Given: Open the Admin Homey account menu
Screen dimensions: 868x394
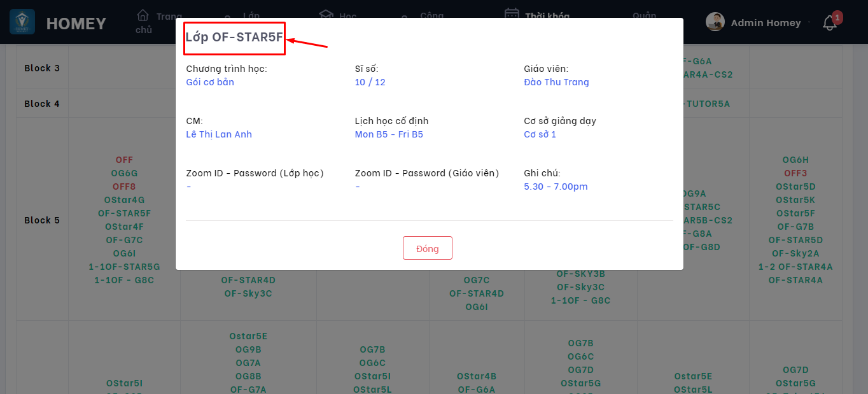Looking at the screenshot, I should [x=766, y=23].
